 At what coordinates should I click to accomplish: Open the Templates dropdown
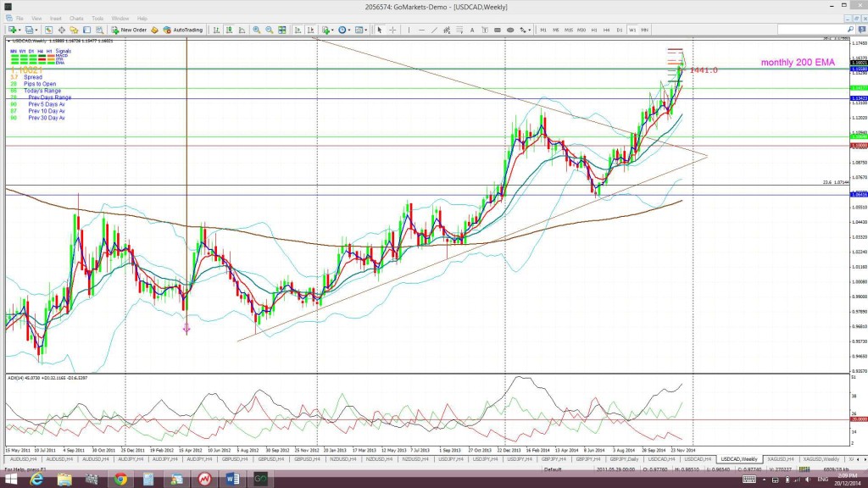click(x=361, y=30)
